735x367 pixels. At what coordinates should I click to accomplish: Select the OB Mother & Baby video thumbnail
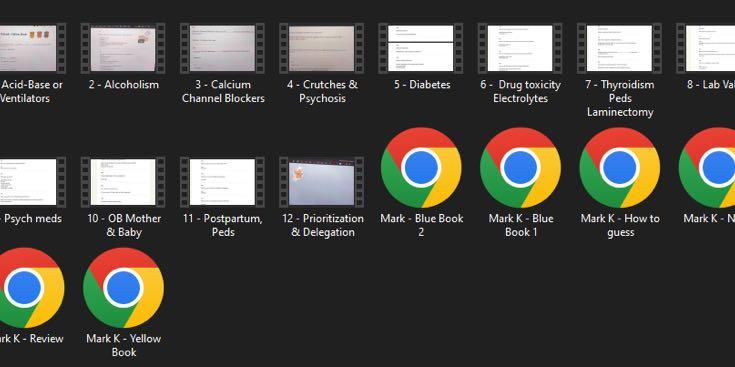click(123, 182)
